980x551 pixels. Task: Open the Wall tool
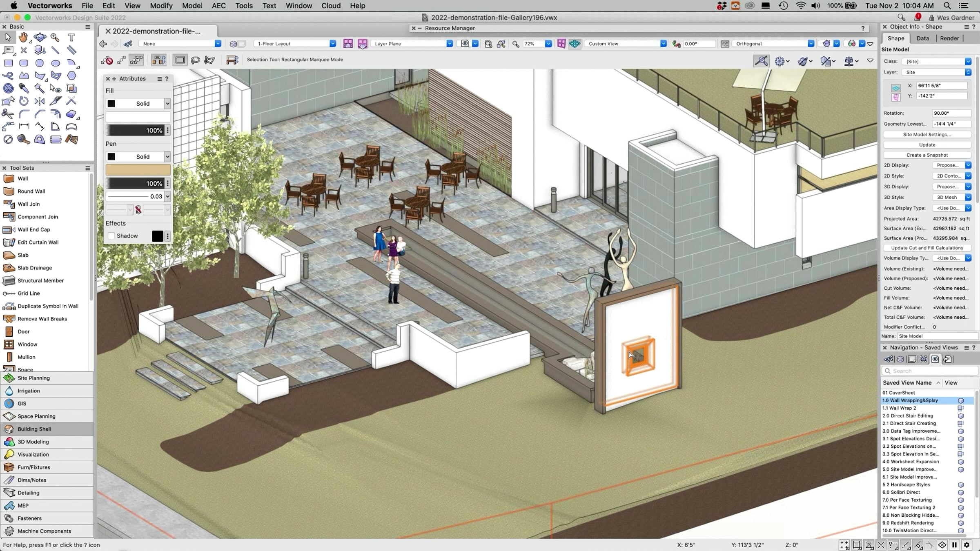click(23, 178)
